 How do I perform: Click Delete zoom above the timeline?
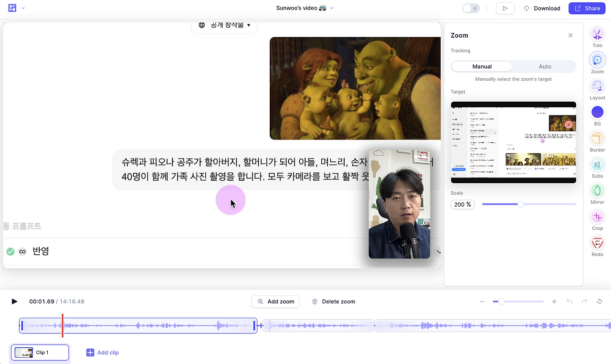[x=333, y=302]
